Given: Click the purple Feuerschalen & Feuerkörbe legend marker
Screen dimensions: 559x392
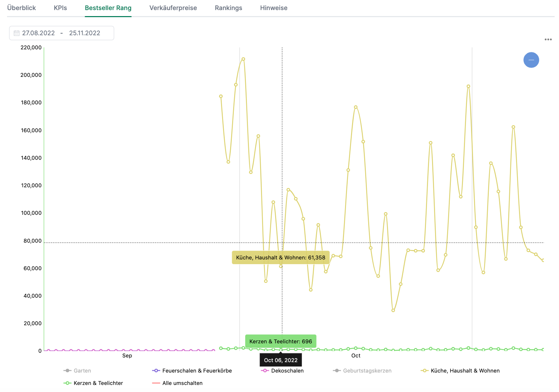Looking at the screenshot, I should click(156, 371).
